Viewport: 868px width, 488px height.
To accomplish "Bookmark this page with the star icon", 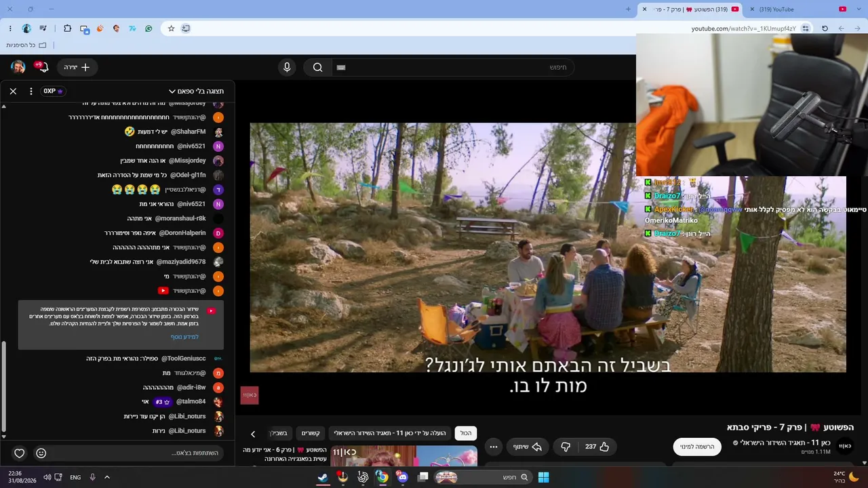I will click(172, 28).
